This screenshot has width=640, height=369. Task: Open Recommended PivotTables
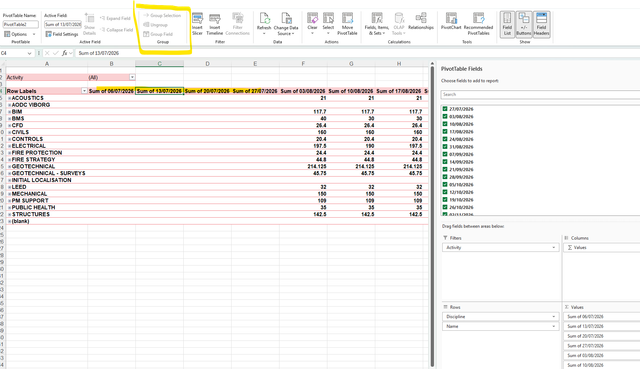478,24
